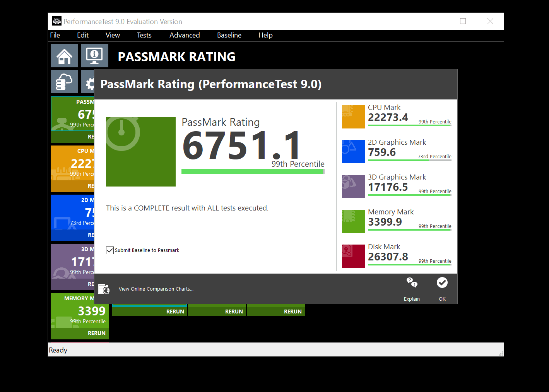Select the Memory Mark 3399 sidebar tile
The width and height of the screenshot is (549, 392).
(80, 316)
